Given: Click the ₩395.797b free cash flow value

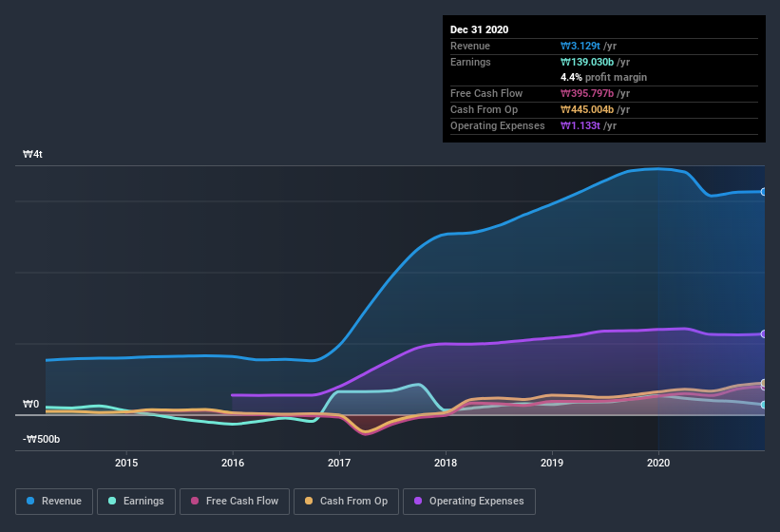Looking at the screenshot, I should pyautogui.click(x=590, y=93).
